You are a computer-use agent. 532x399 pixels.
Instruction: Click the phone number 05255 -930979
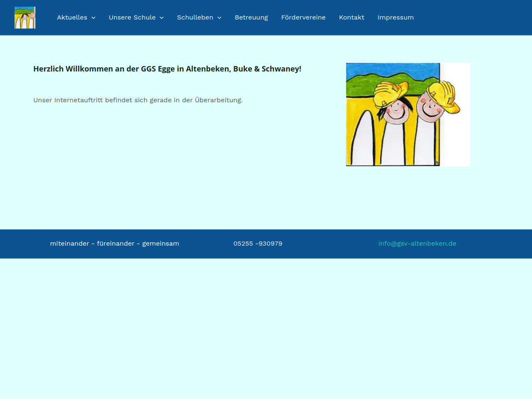tap(258, 244)
